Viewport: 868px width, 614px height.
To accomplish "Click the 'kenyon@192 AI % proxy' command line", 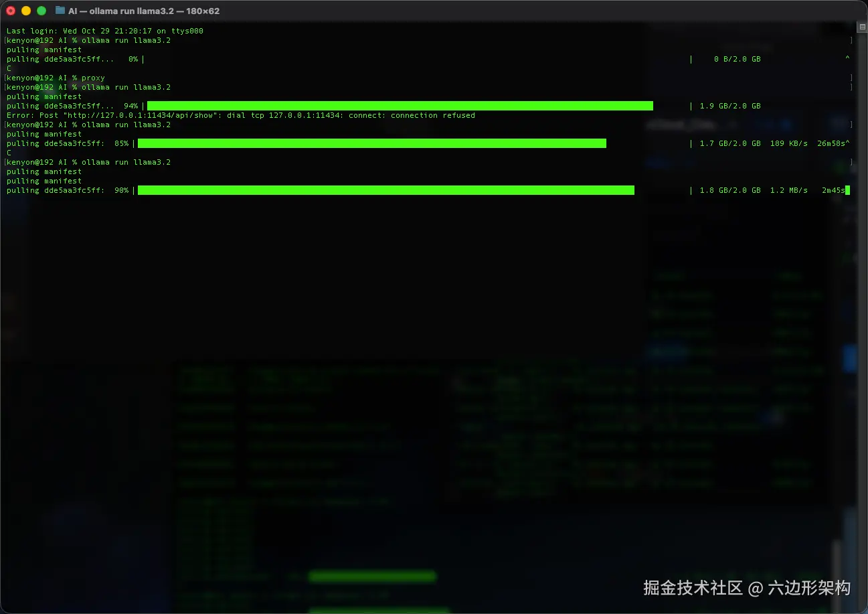I will [x=56, y=78].
